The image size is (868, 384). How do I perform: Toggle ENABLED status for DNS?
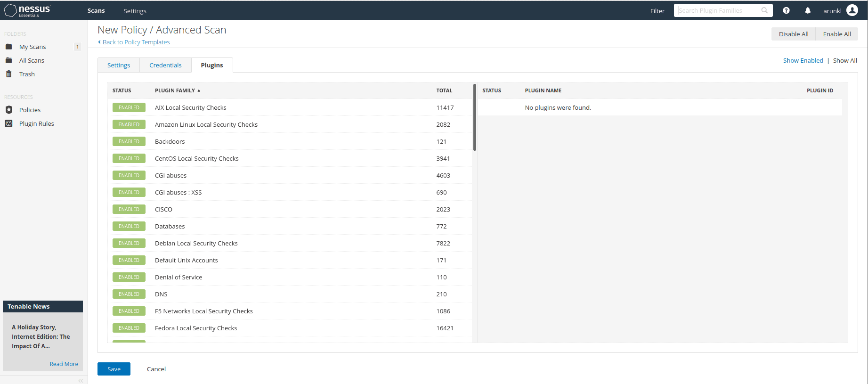pyautogui.click(x=129, y=294)
